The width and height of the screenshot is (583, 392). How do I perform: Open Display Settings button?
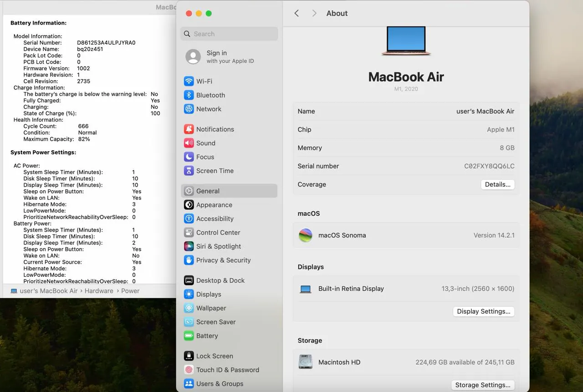(484, 311)
